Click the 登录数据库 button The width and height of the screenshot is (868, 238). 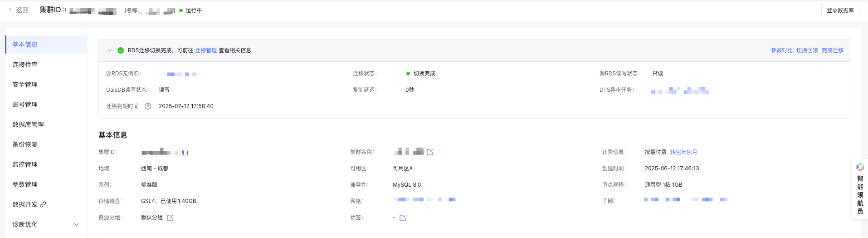point(840,10)
